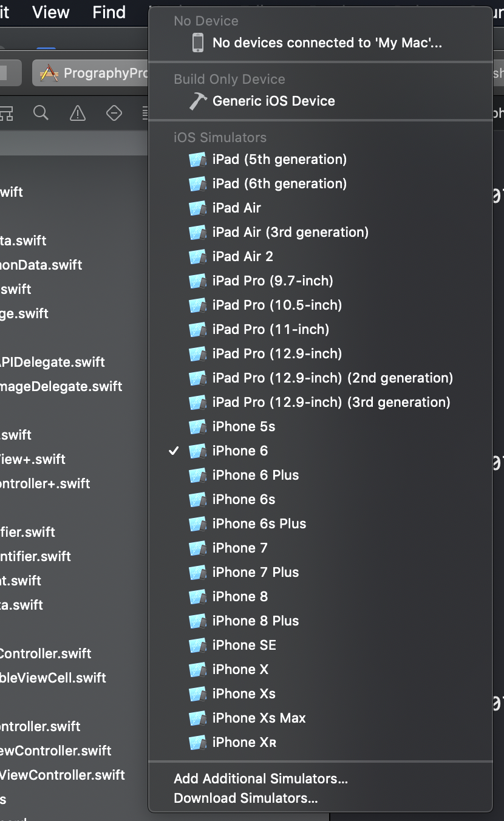
Task: Click the PrographyPro scheme selector
Action: [x=90, y=73]
